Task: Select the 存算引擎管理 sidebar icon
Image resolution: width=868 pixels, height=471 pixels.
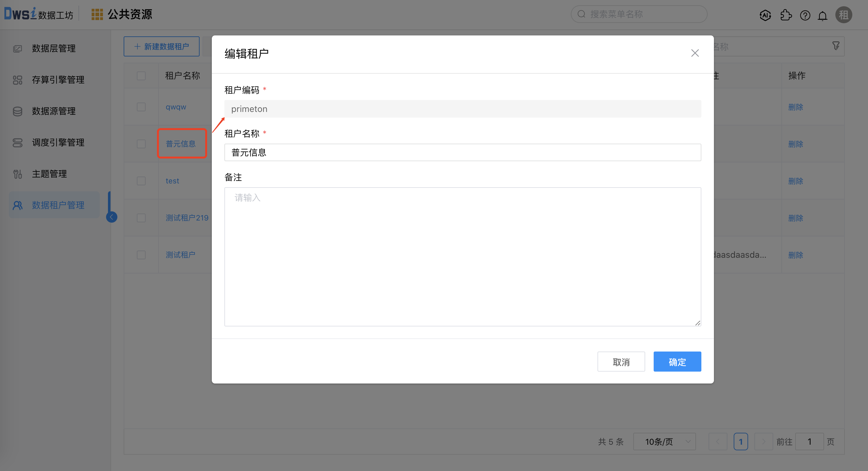Action: (18, 80)
